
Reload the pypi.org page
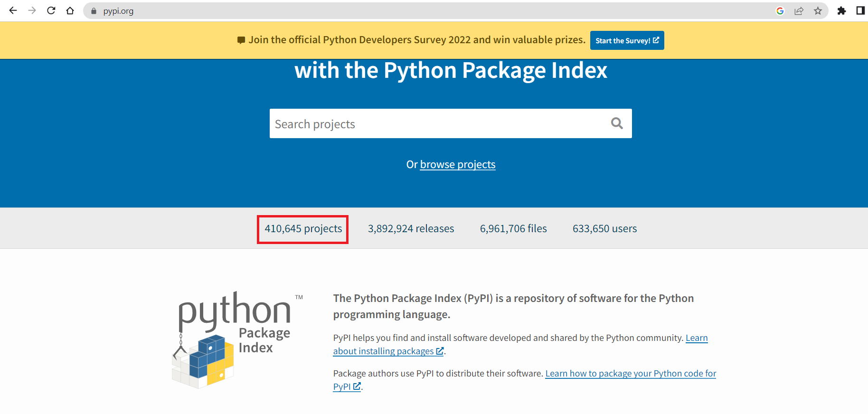(x=51, y=10)
